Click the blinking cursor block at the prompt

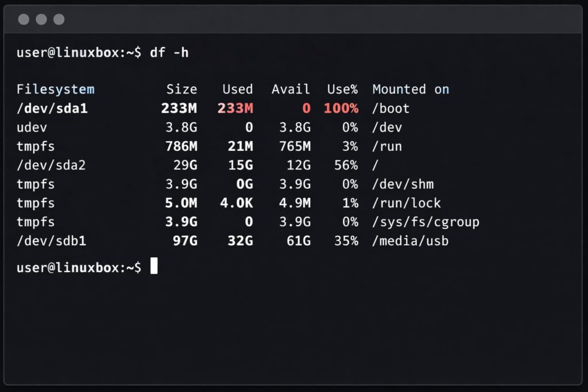(154, 266)
